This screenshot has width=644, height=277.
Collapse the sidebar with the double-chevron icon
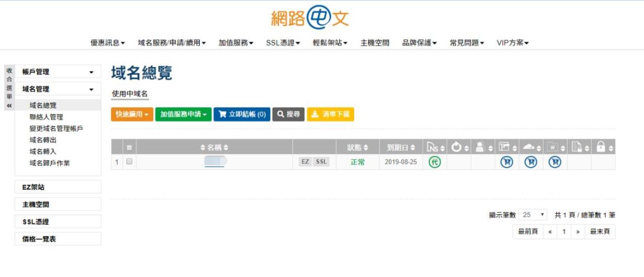click(x=9, y=106)
